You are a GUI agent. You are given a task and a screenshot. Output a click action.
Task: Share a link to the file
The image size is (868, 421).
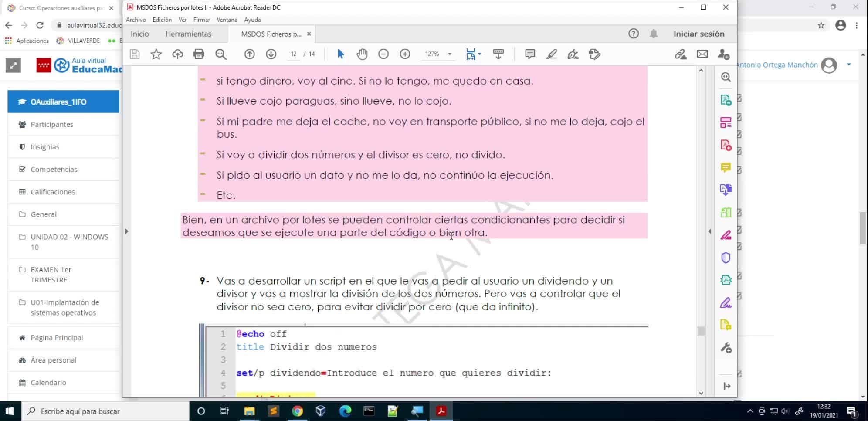coord(681,54)
